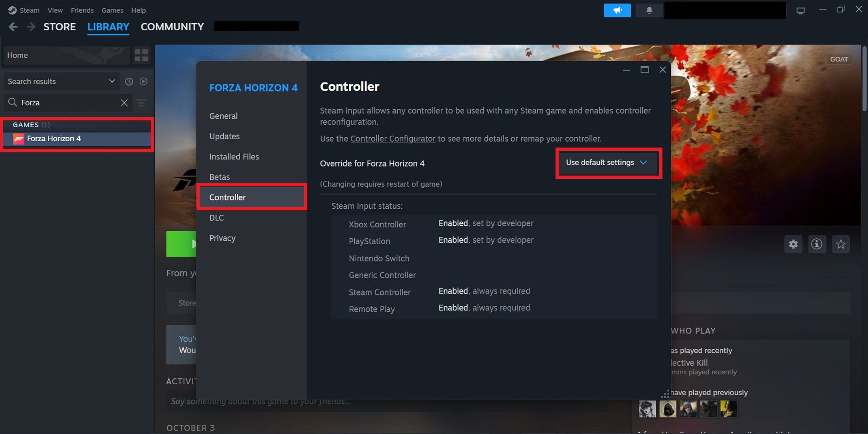Expand the search results filter dropdown
Screen dimensions: 868x434
110,81
